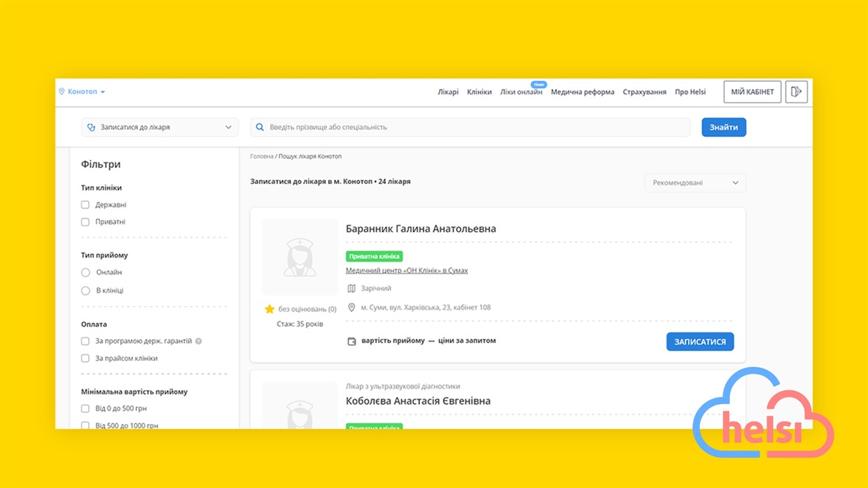Click the magnifier icon in search field
Screen dimensions: 868x488
click(260, 128)
